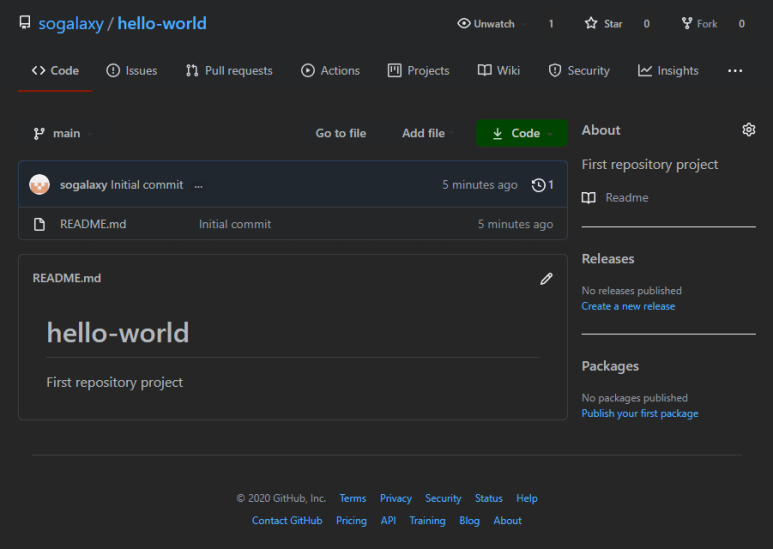Open the Insights tab

(x=668, y=70)
